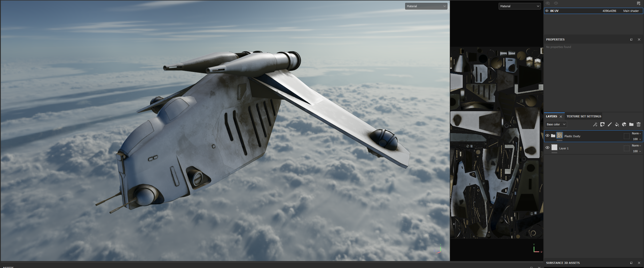Screen dimensions: 644x268
Task: Add a paint layer with brush icon
Action: (610, 124)
